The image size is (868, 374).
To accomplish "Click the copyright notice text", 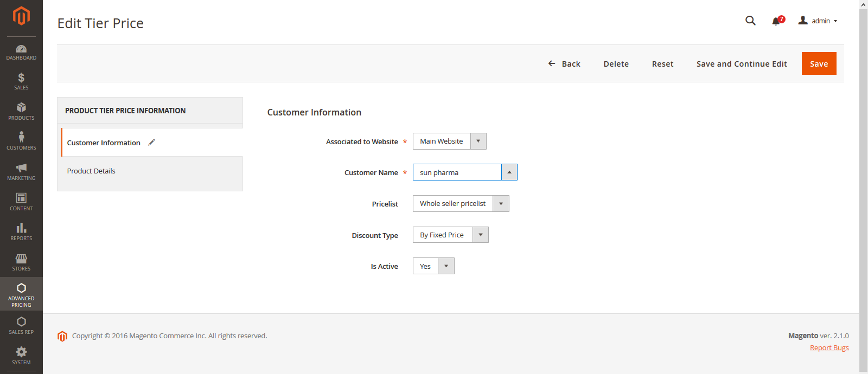I will [169, 336].
